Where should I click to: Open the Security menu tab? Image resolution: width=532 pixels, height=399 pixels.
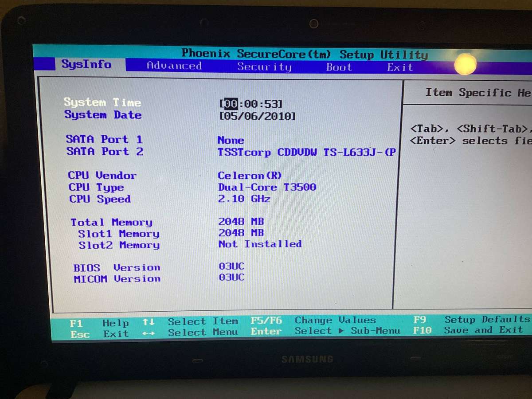(x=264, y=66)
